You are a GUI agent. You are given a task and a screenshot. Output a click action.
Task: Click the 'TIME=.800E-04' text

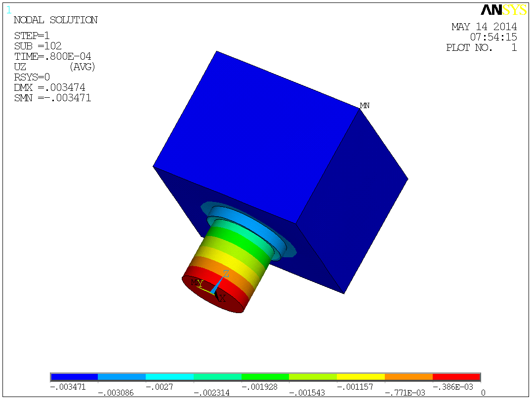[x=52, y=56]
